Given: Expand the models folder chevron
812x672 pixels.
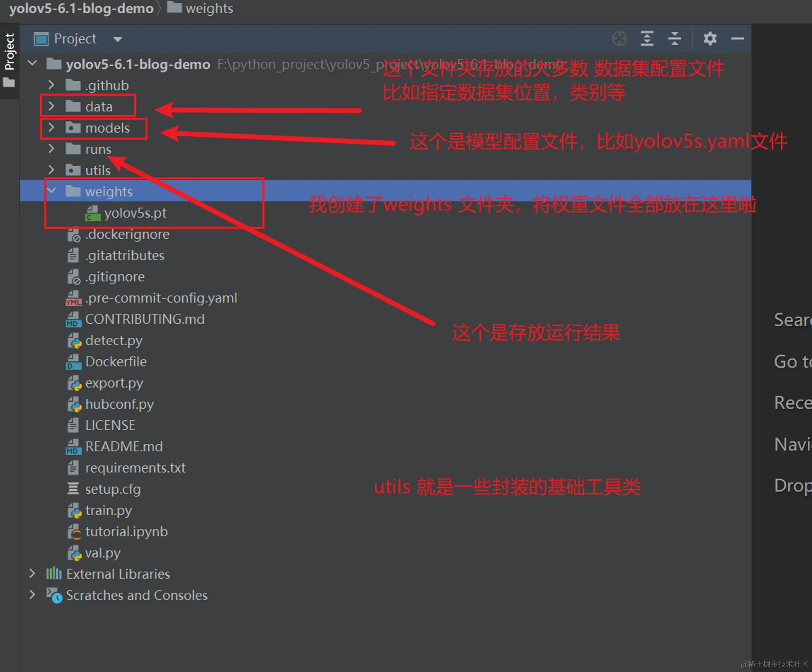Looking at the screenshot, I should point(51,127).
